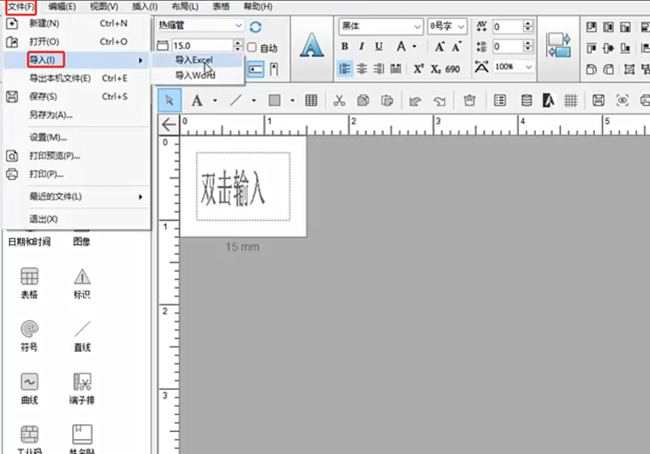Viewport: 650px width, 454px height.
Task: Select the pointer selection tool
Action: [169, 100]
